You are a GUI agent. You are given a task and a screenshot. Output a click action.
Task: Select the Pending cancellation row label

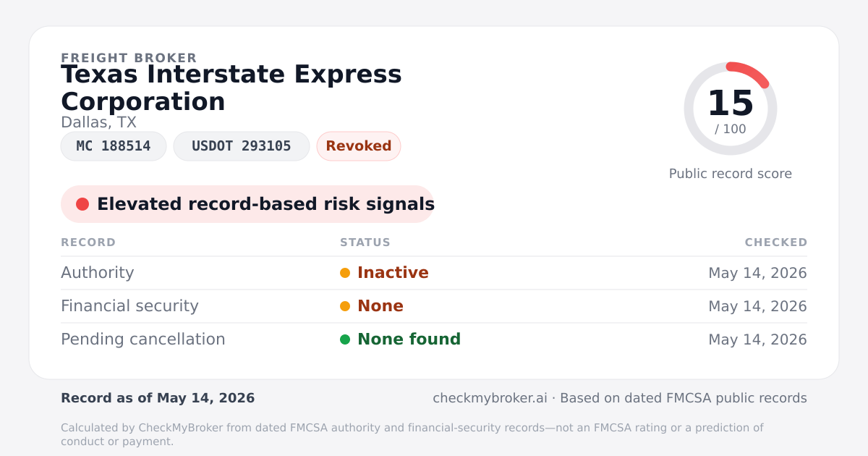coord(143,339)
